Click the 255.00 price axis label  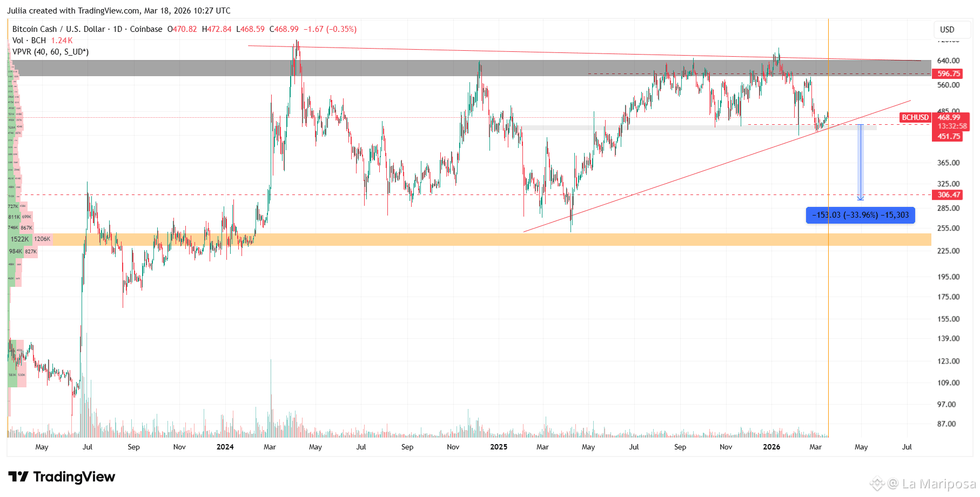pos(949,228)
